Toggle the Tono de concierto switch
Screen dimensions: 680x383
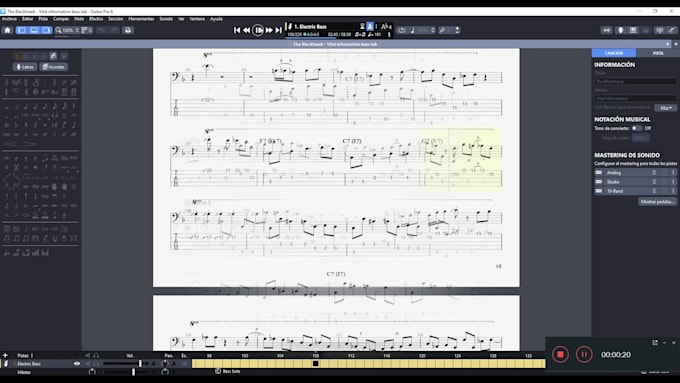coord(636,128)
